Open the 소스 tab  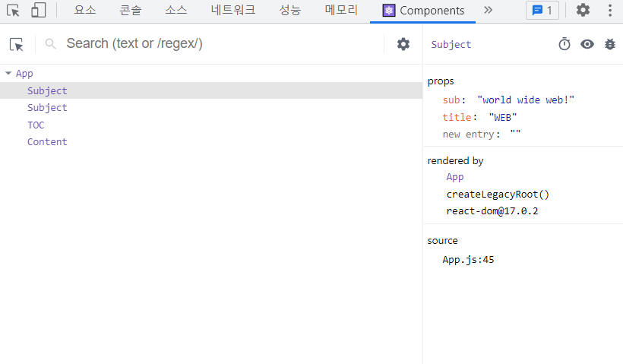pyautogui.click(x=176, y=11)
